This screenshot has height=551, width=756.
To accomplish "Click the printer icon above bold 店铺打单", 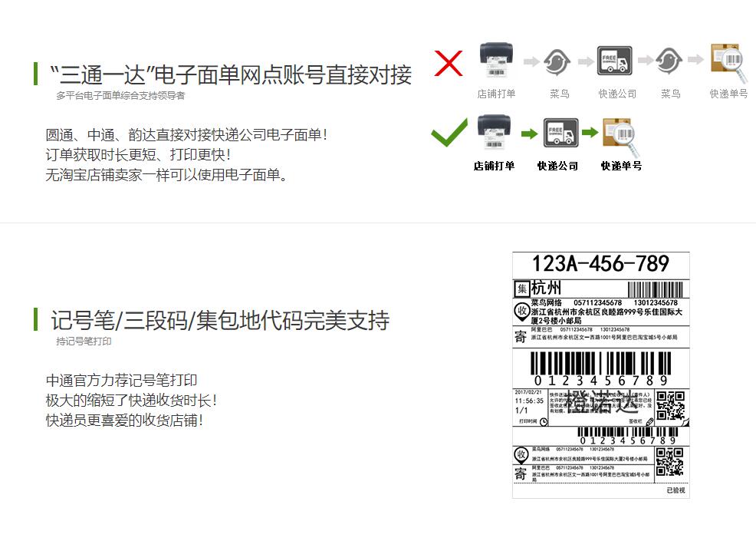I will pos(495,132).
